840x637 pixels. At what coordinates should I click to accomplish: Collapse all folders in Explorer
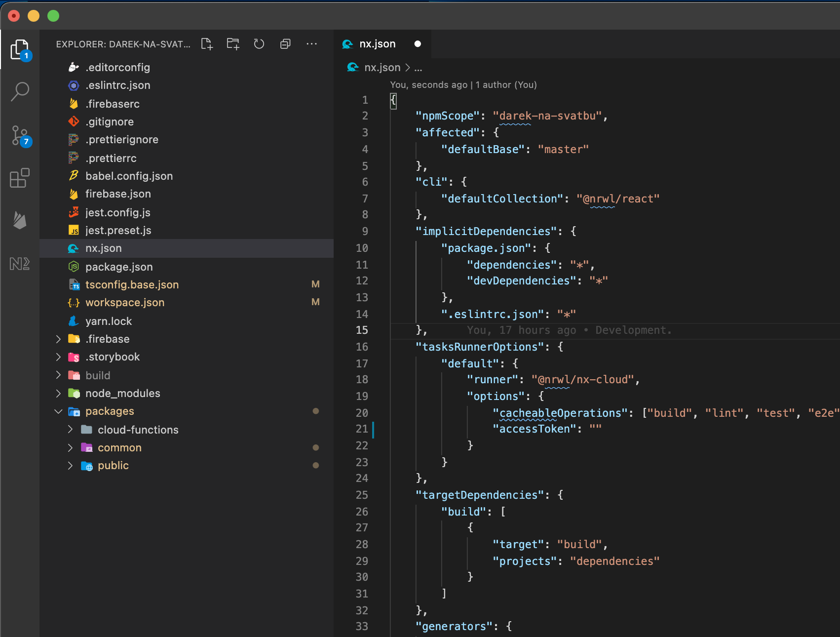285,44
